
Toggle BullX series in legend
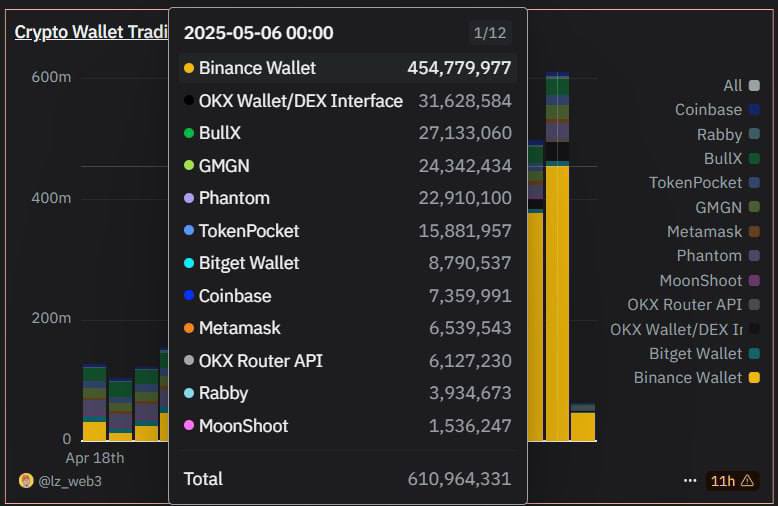tap(732, 159)
